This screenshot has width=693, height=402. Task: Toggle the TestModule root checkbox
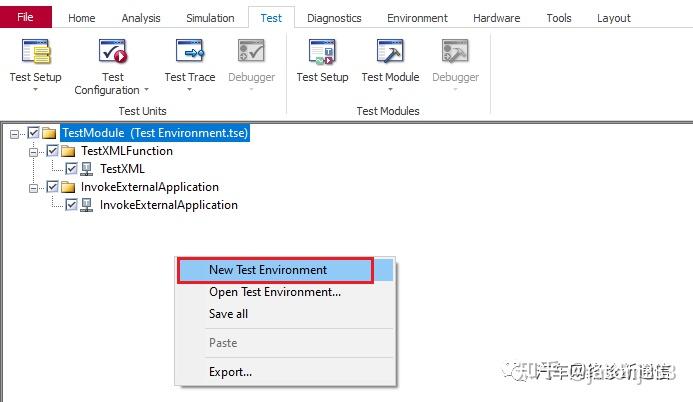click(35, 133)
